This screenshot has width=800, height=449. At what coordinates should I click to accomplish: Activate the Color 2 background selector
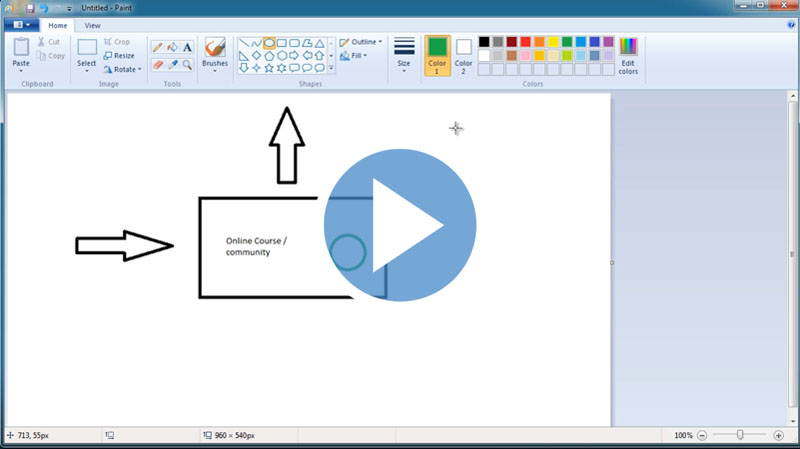[463, 54]
